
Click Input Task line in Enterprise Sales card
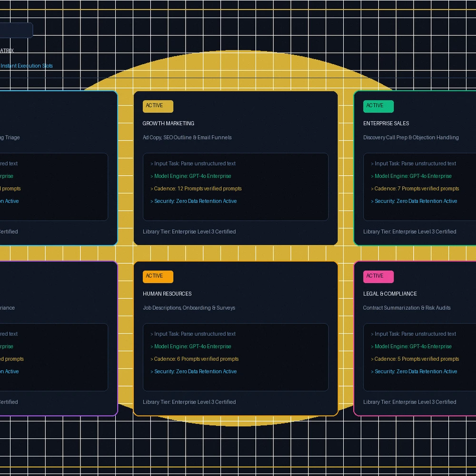(413, 163)
